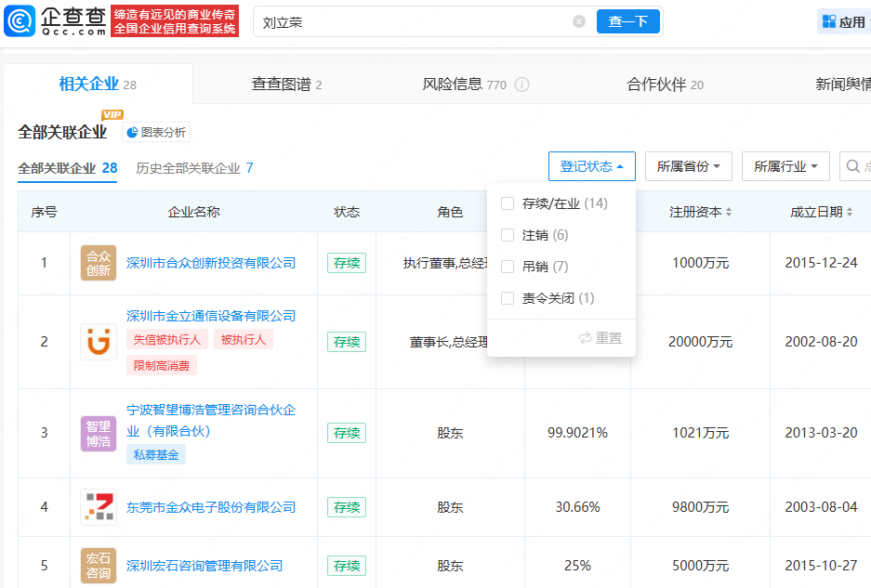Expand the 所属省份 dropdown

point(689,166)
